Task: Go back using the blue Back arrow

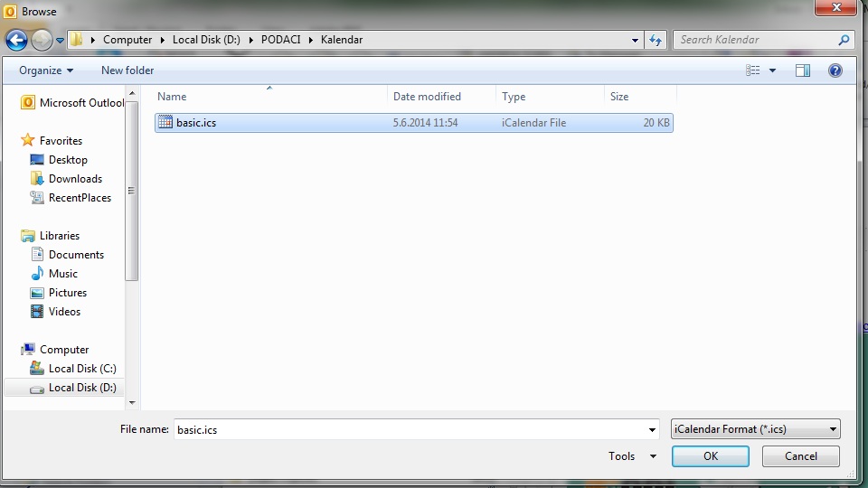Action: pyautogui.click(x=16, y=40)
